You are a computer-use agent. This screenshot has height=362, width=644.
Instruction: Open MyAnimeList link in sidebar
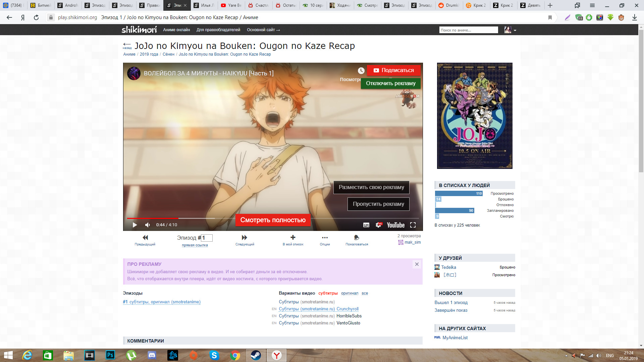click(x=454, y=338)
